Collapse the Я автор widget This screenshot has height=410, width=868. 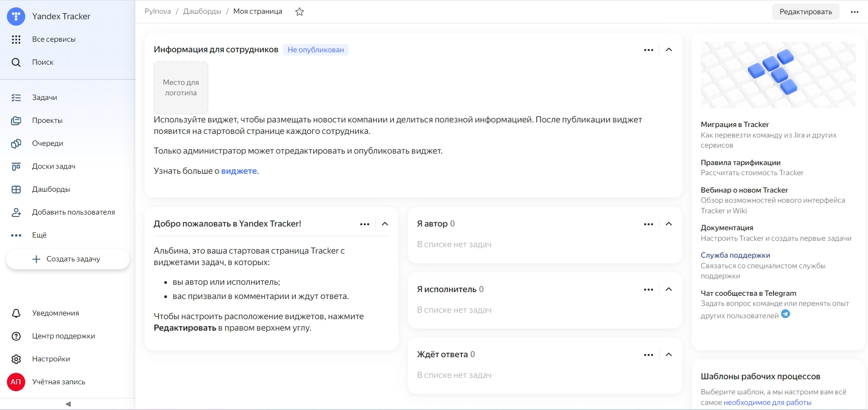pyautogui.click(x=669, y=224)
